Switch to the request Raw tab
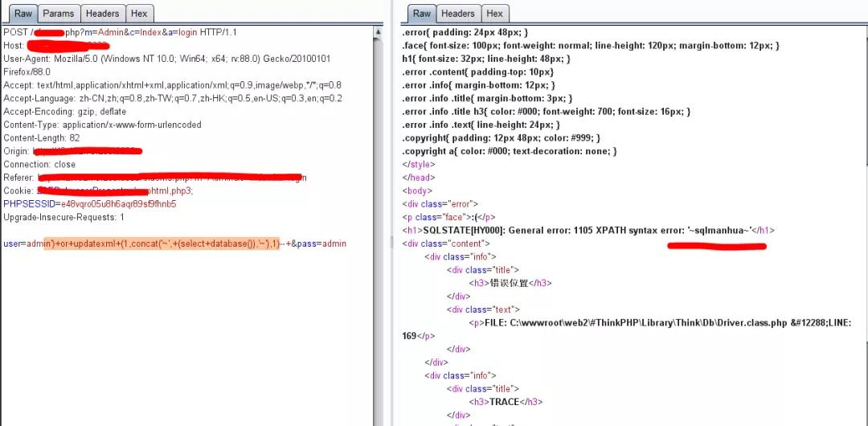 pos(23,14)
